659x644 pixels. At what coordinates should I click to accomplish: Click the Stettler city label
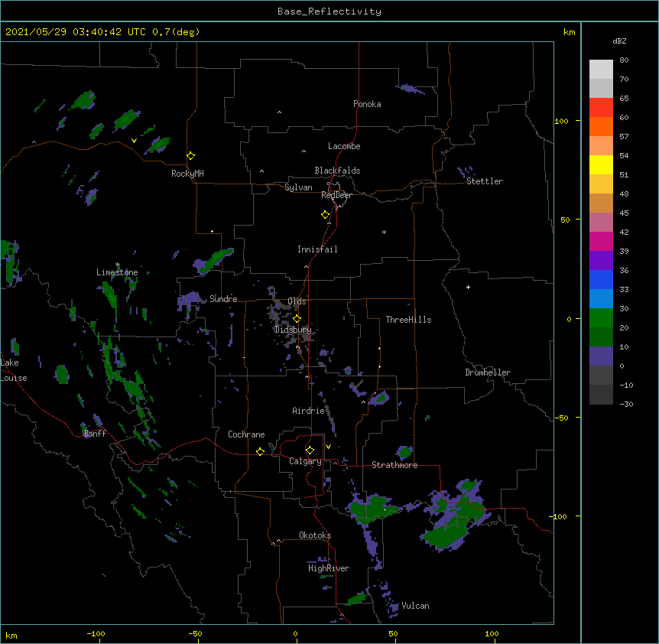click(485, 181)
